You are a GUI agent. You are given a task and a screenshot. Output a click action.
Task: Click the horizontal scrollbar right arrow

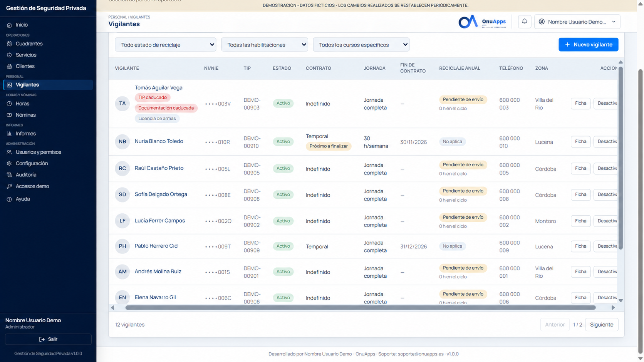point(613,308)
